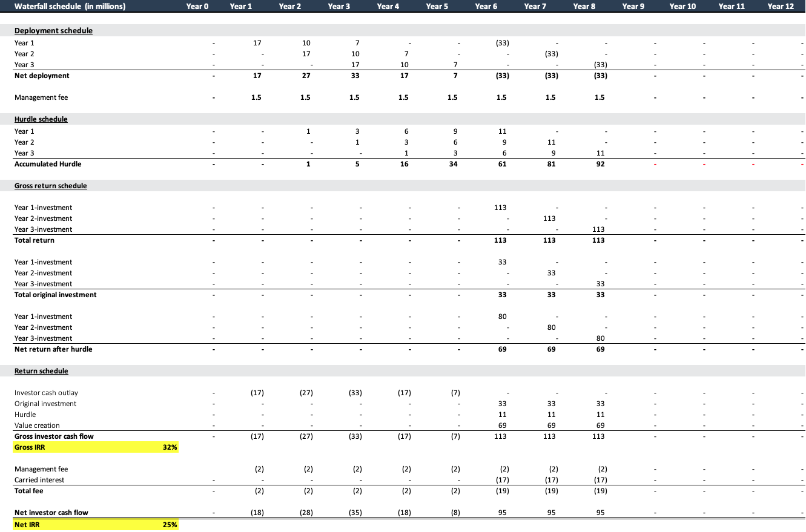Select bold Management fee 1.5 in Year 8

click(x=600, y=97)
